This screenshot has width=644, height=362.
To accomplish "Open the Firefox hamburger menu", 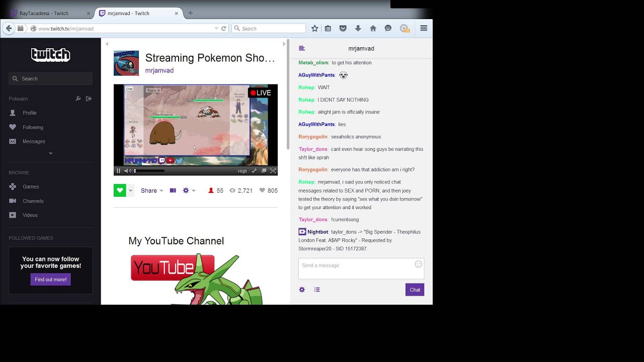I will [424, 29].
